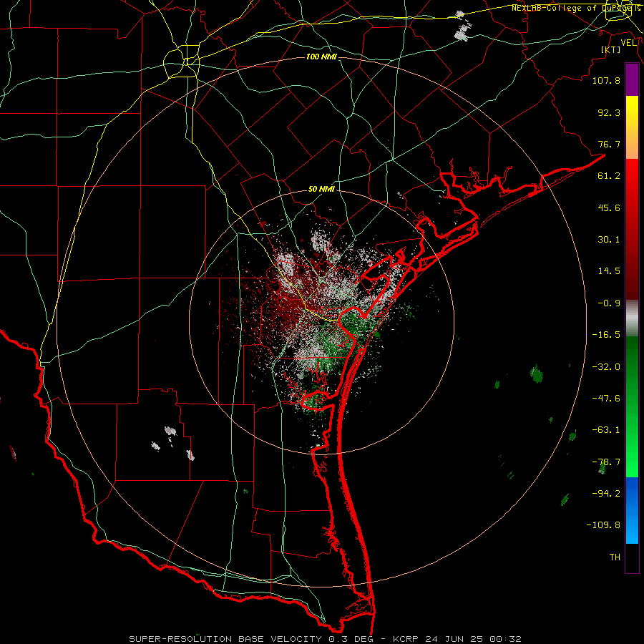Click the purple segment of the color bar
The width and height of the screenshot is (644, 644).
coord(632,80)
